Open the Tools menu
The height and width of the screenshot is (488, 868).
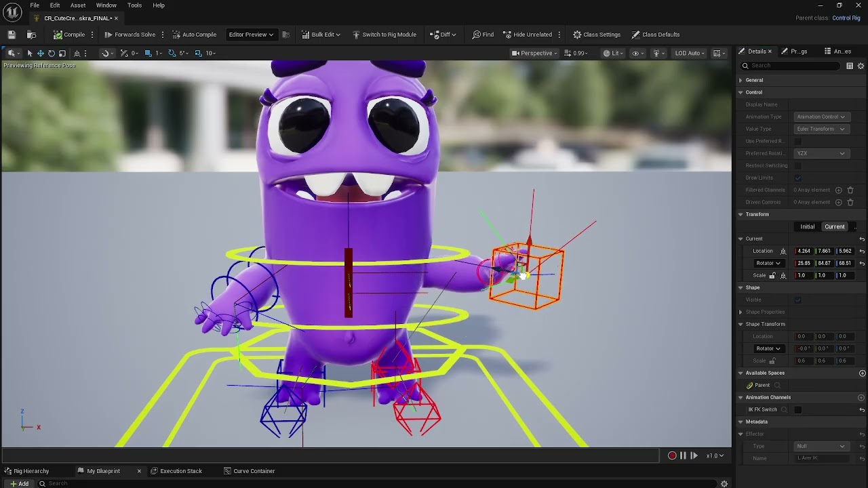[x=134, y=5]
